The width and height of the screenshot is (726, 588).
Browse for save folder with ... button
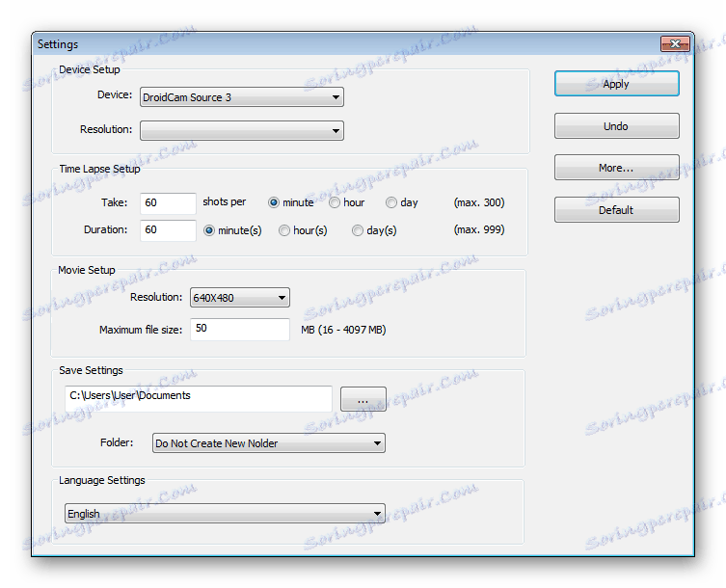coord(363,399)
